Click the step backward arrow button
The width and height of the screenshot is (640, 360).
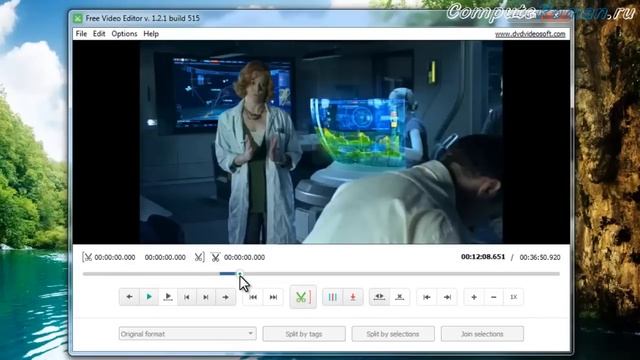[129, 297]
